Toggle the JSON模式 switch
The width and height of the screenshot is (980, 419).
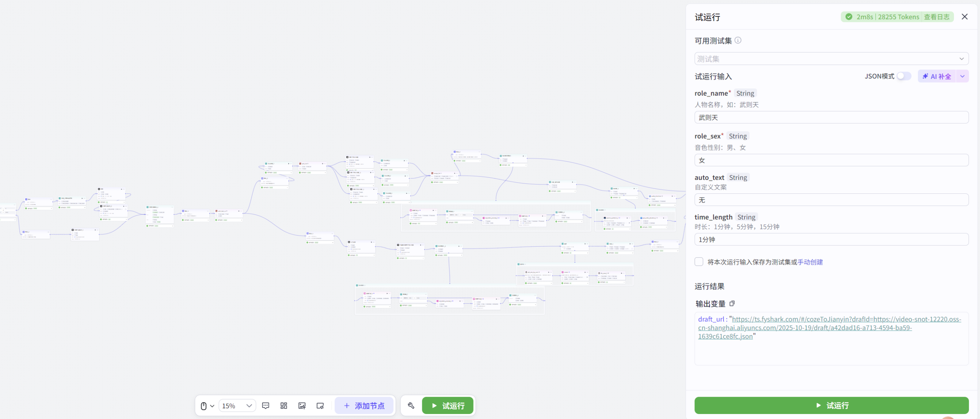(x=904, y=76)
